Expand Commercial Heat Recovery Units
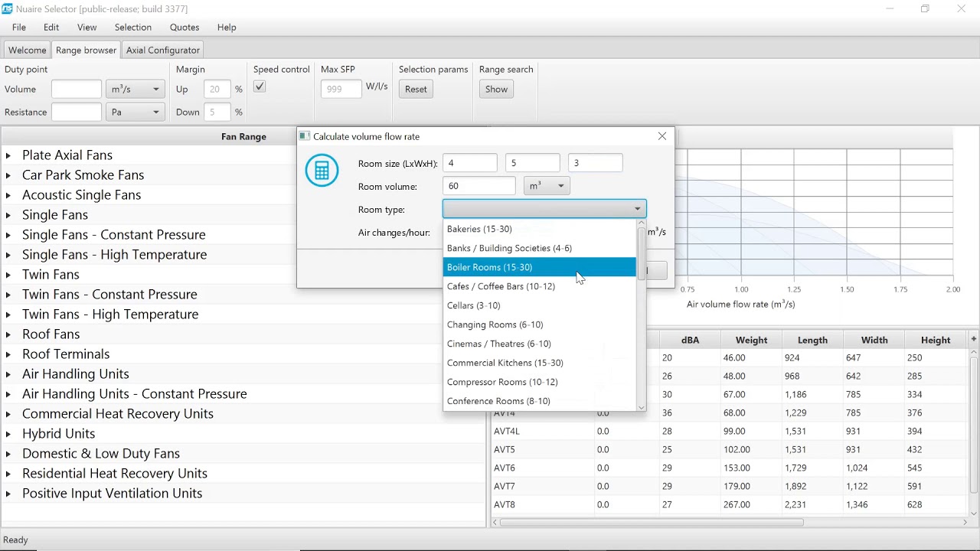 tap(8, 414)
